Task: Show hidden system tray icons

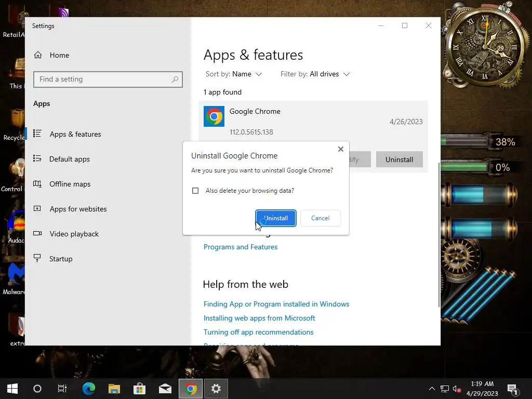Action: tap(432, 389)
